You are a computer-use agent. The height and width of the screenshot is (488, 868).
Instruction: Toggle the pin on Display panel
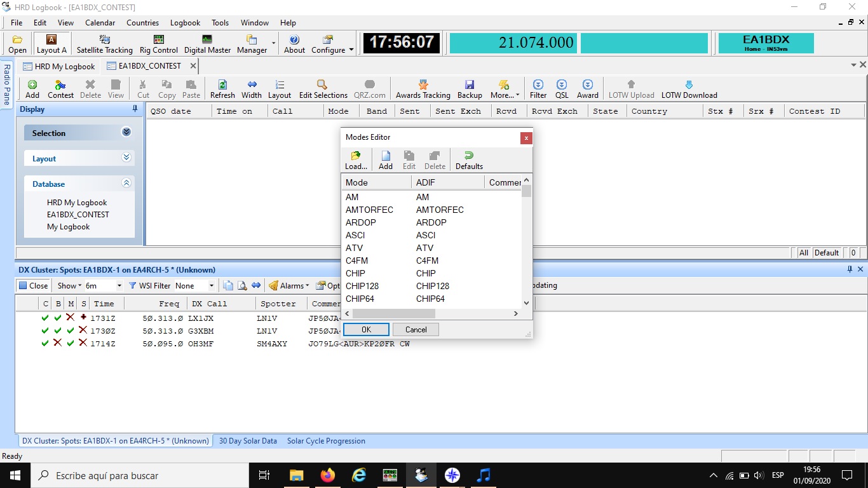coord(135,109)
